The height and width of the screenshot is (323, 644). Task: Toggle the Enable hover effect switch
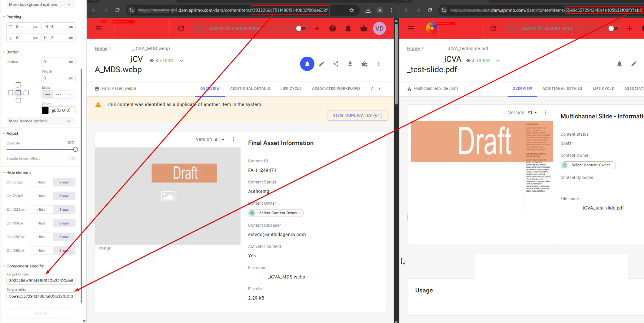coord(71,158)
